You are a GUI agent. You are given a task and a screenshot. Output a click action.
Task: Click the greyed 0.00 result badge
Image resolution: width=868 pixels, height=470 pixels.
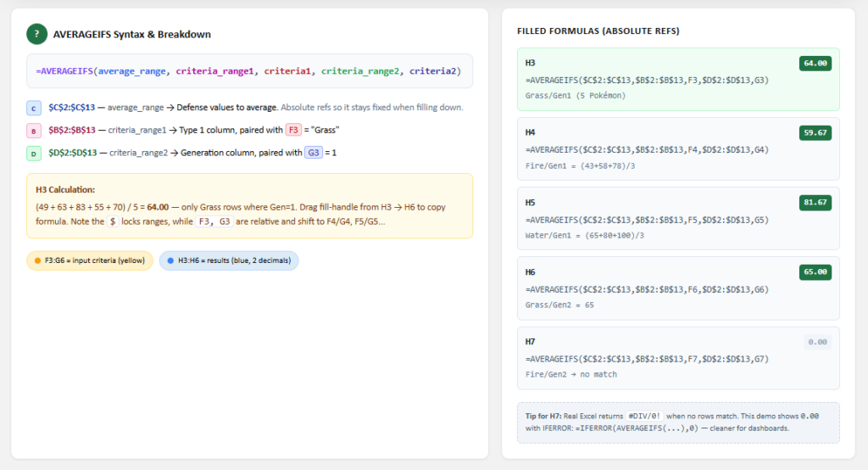click(x=817, y=342)
